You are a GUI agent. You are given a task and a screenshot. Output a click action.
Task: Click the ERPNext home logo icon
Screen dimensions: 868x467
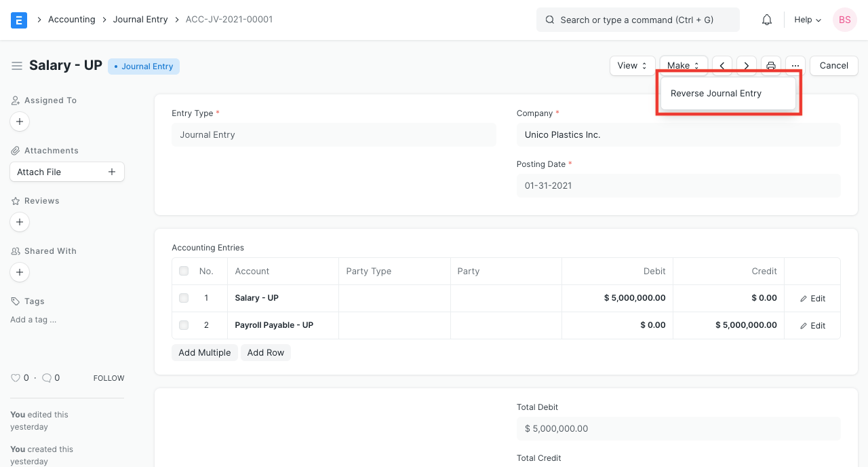click(x=19, y=20)
